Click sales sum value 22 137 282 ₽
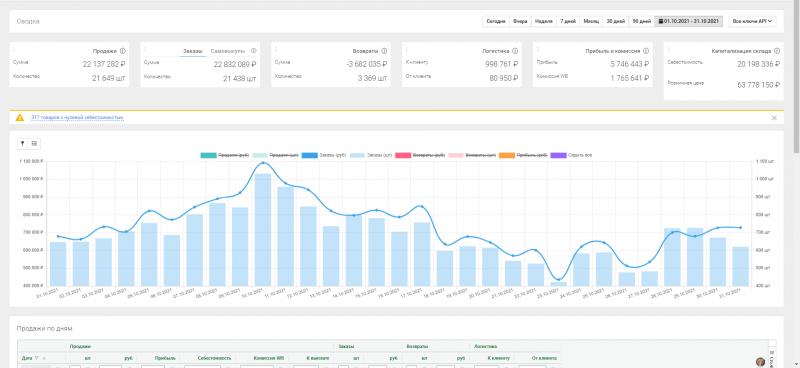 pos(104,64)
